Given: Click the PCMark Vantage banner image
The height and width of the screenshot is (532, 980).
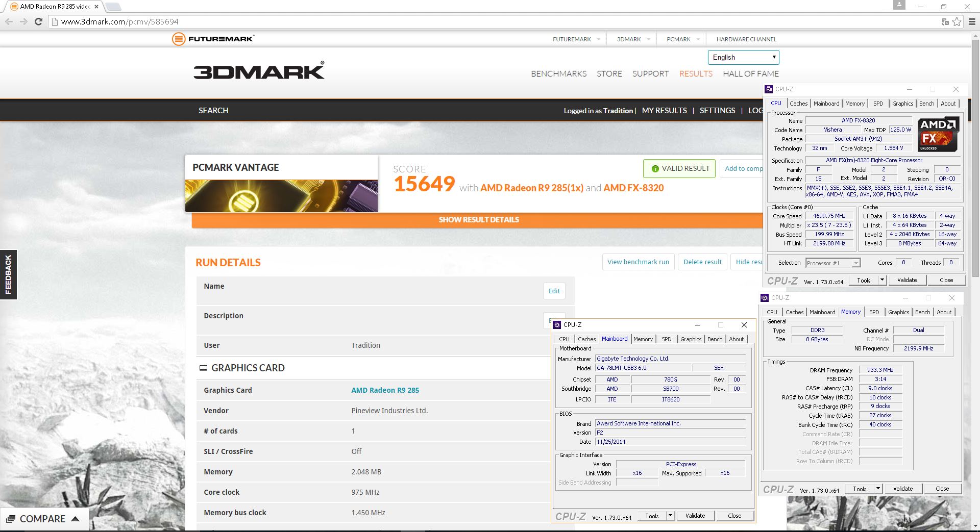Looking at the screenshot, I should [x=281, y=196].
